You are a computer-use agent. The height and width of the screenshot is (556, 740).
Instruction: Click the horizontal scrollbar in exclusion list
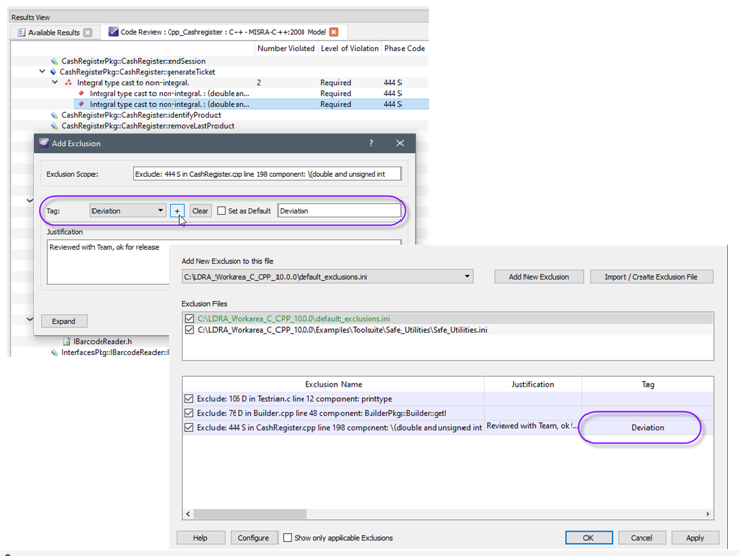(x=448, y=514)
